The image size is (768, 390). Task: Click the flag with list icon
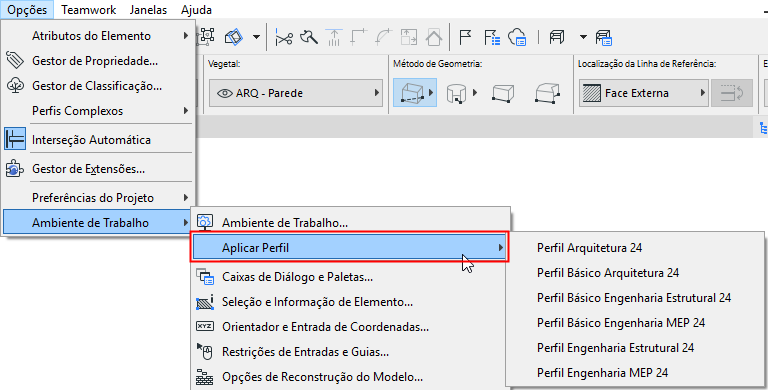(491, 37)
